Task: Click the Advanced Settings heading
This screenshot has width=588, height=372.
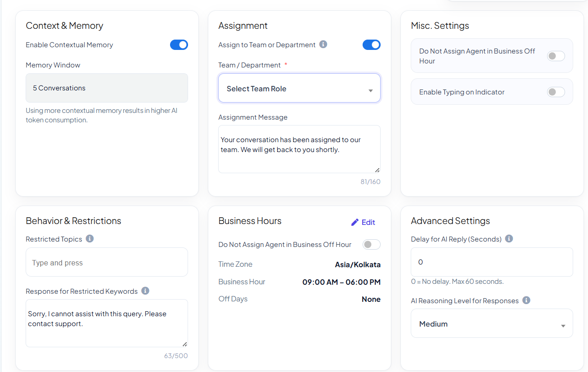Action: (x=450, y=221)
